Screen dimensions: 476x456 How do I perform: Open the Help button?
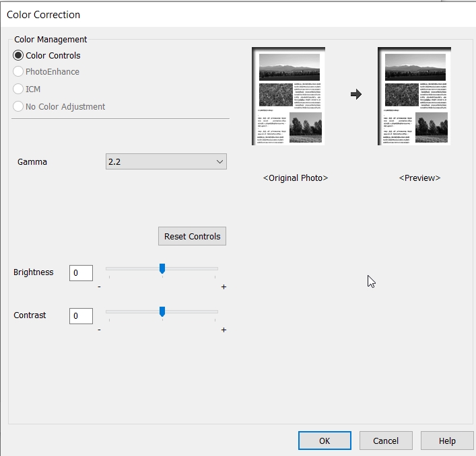[x=447, y=441]
